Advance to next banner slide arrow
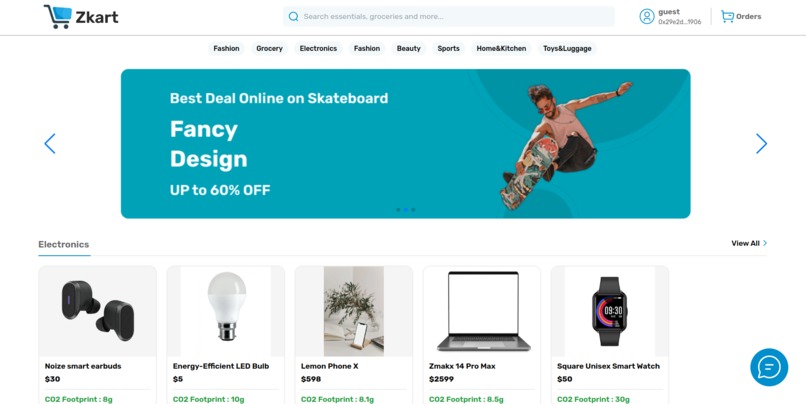This screenshot has height=404, width=806. [x=761, y=143]
